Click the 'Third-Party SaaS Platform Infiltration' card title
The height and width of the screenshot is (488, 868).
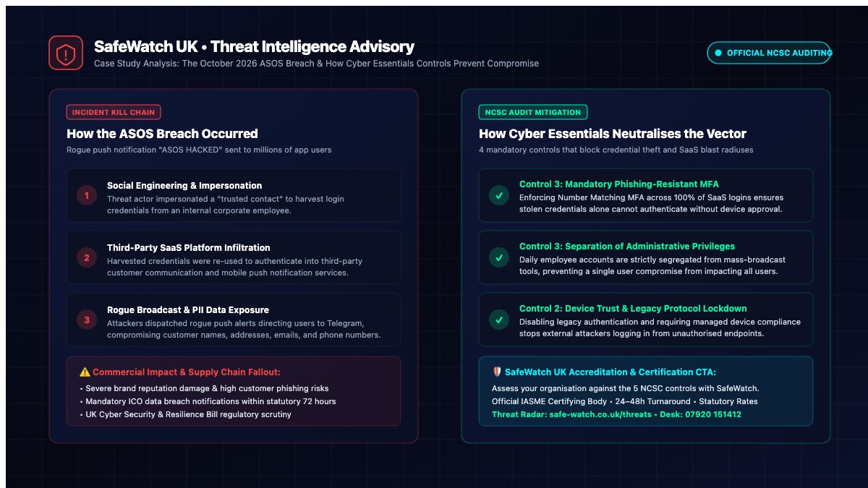pyautogui.click(x=189, y=248)
